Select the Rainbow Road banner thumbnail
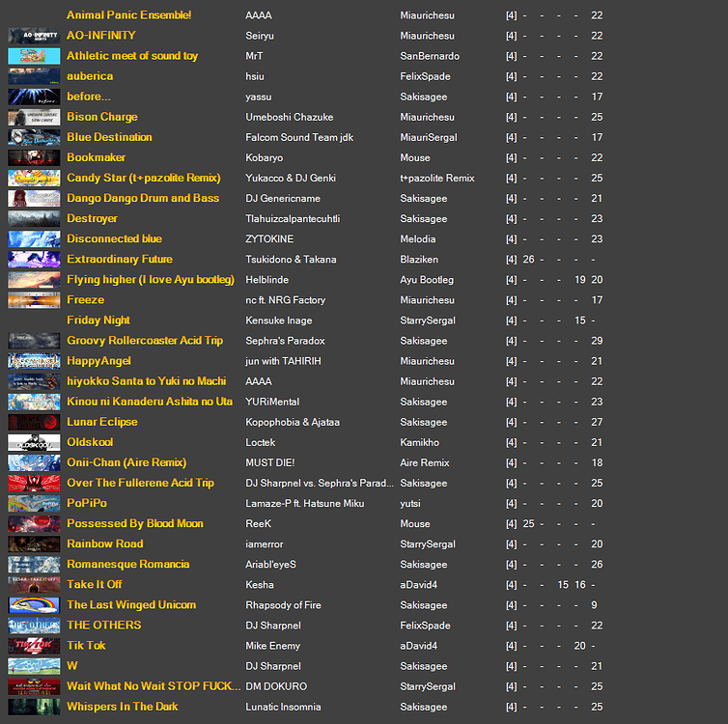The width and height of the screenshot is (728, 724). (34, 544)
